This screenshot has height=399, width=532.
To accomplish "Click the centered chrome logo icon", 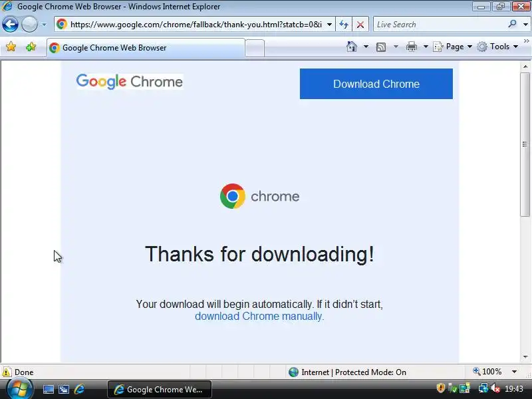I will tap(232, 196).
